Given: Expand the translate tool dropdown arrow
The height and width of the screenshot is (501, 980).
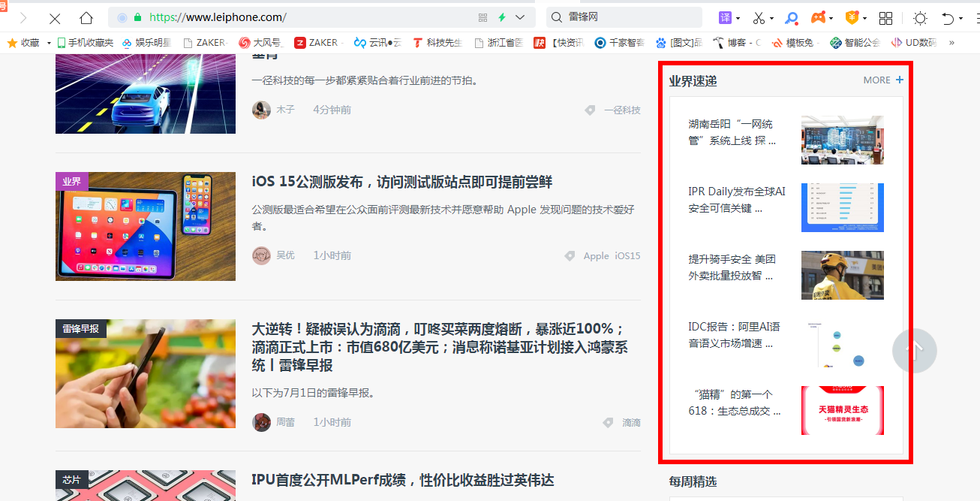Looking at the screenshot, I should (738, 18).
